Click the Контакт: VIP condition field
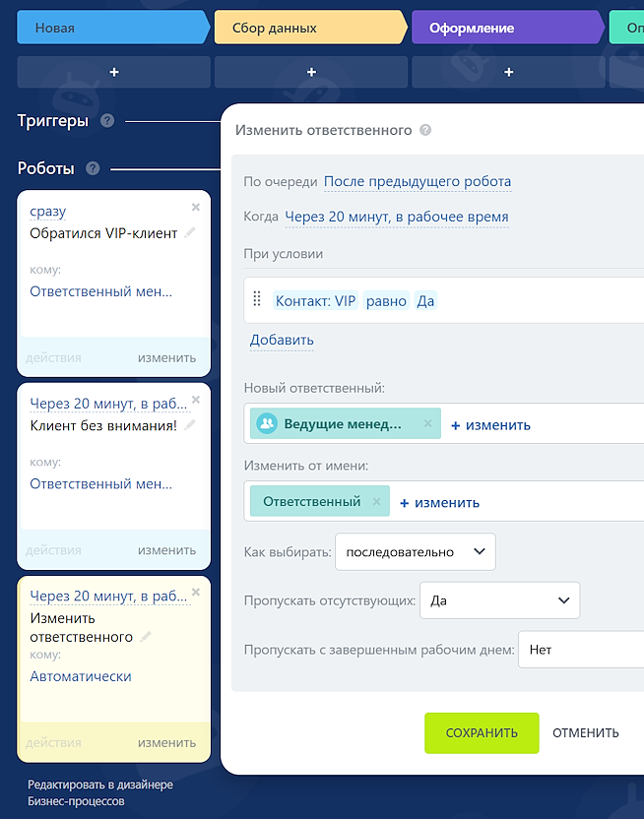The width and height of the screenshot is (644, 819). click(x=315, y=301)
